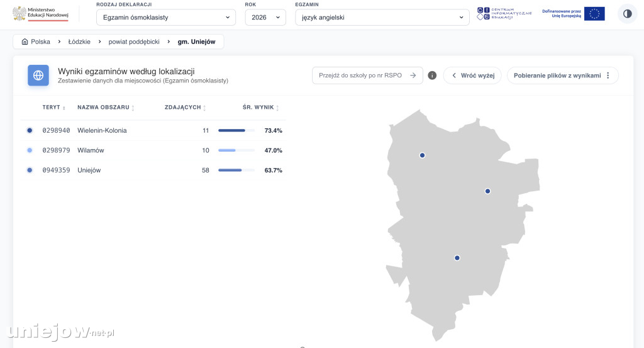Click TERYT code 0298940

(x=56, y=130)
